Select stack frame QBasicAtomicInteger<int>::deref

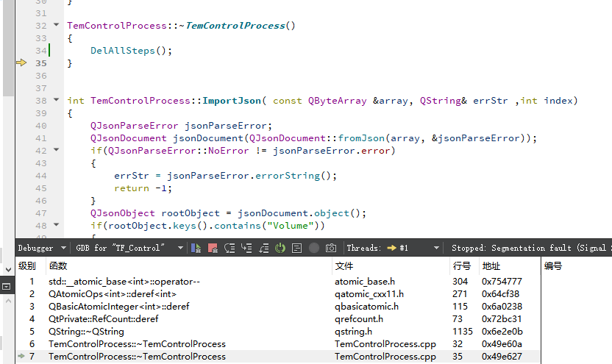pyautogui.click(x=118, y=306)
